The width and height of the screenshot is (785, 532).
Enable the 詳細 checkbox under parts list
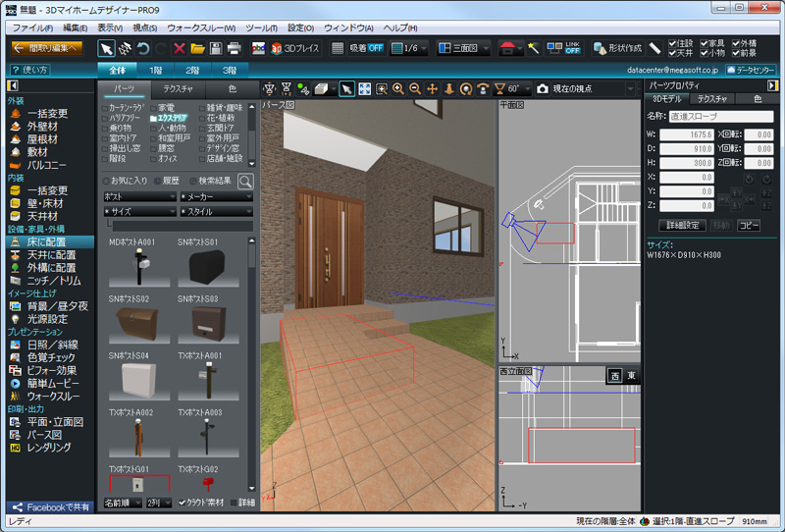pyautogui.click(x=234, y=503)
